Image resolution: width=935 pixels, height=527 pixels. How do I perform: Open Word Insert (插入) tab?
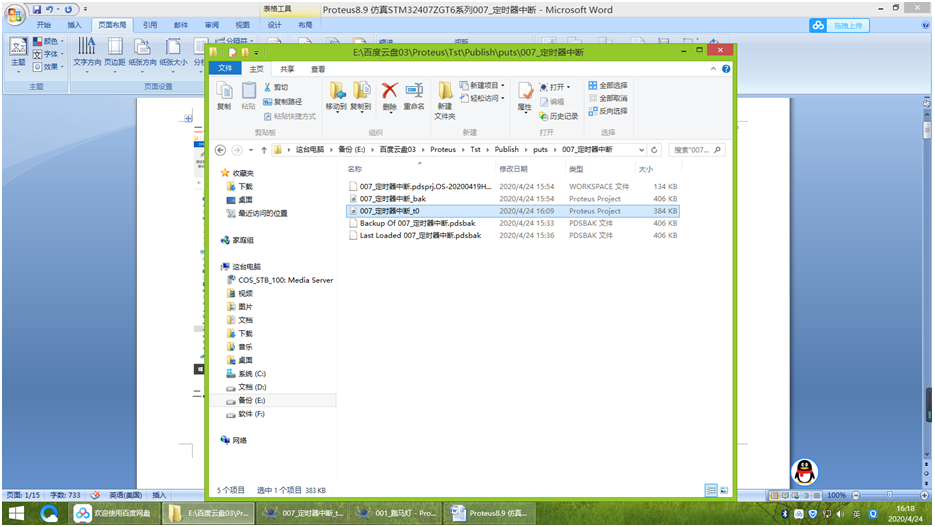coord(74,25)
